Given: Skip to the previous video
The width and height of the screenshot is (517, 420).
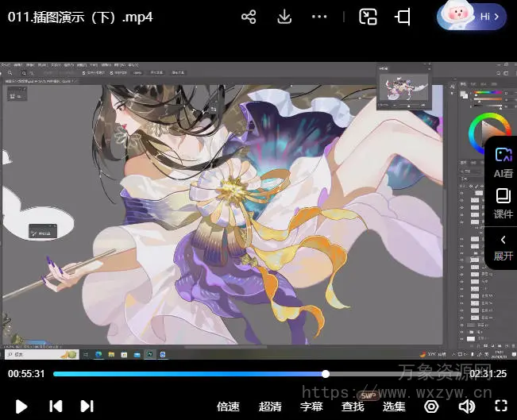Looking at the screenshot, I should [56, 407].
